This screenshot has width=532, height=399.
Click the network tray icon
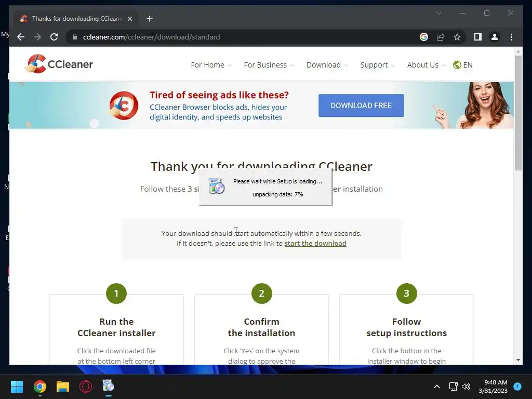[453, 387]
